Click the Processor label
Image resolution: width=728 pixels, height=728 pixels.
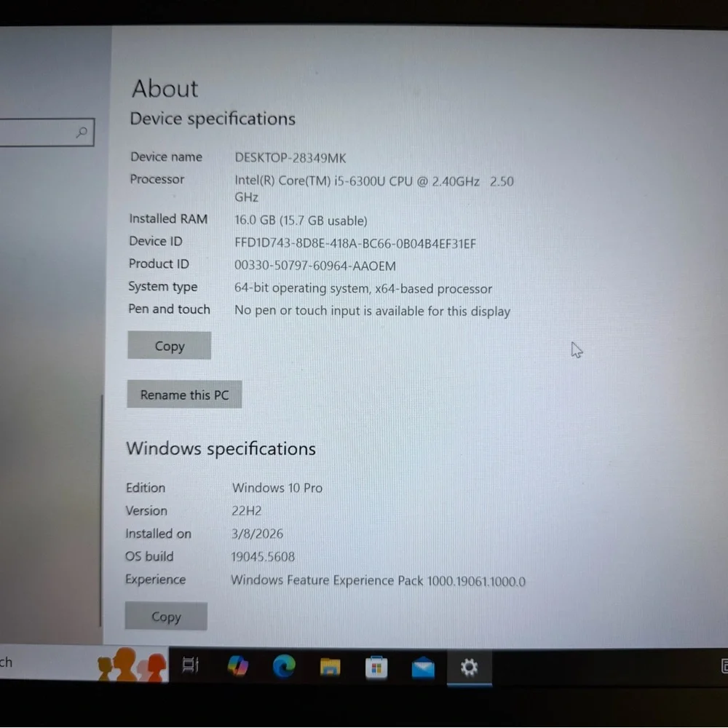[x=157, y=179]
